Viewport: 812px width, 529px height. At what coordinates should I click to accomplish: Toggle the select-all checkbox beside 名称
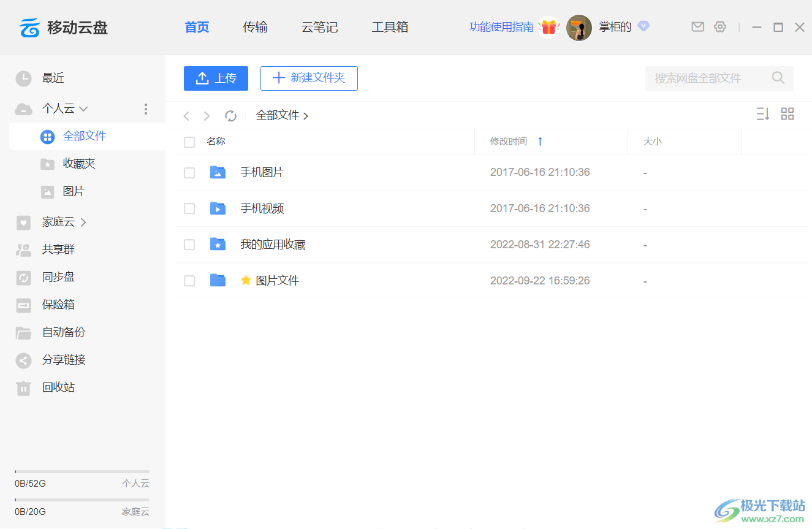pyautogui.click(x=189, y=142)
